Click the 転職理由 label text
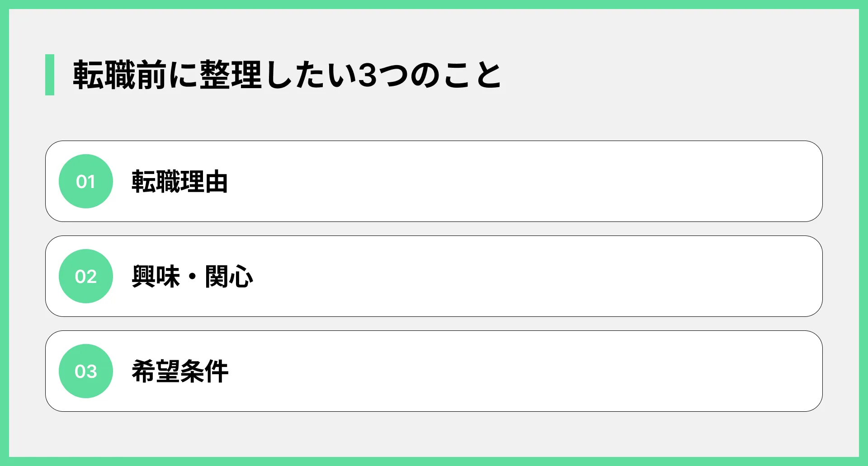868x466 pixels. point(179,182)
